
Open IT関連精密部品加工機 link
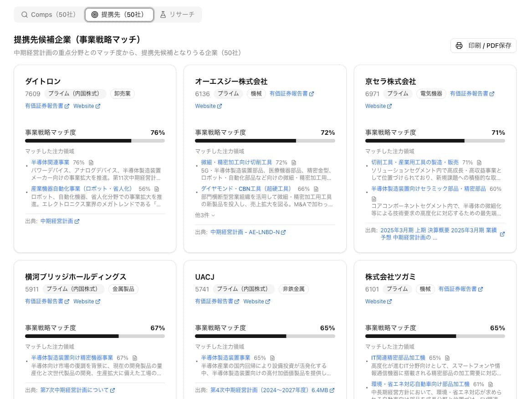coord(399,358)
